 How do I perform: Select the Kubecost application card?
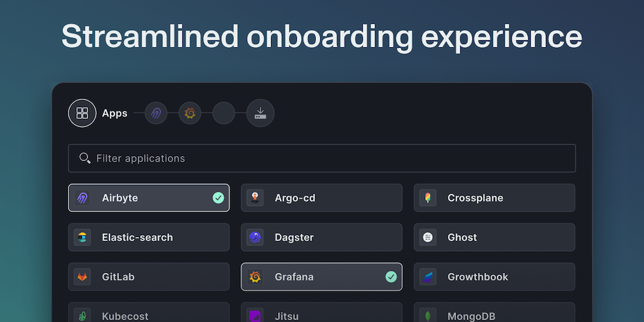(x=149, y=313)
